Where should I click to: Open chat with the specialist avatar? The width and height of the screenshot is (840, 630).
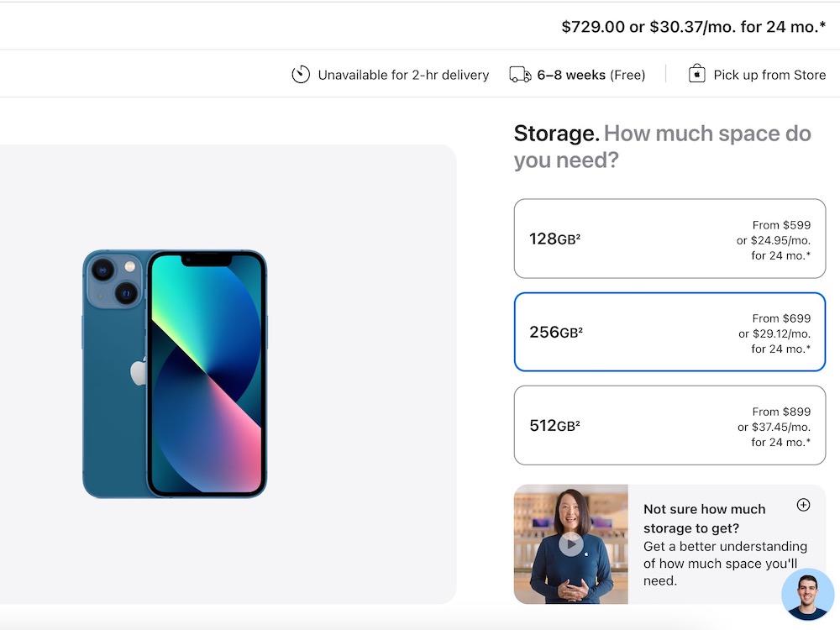807,595
